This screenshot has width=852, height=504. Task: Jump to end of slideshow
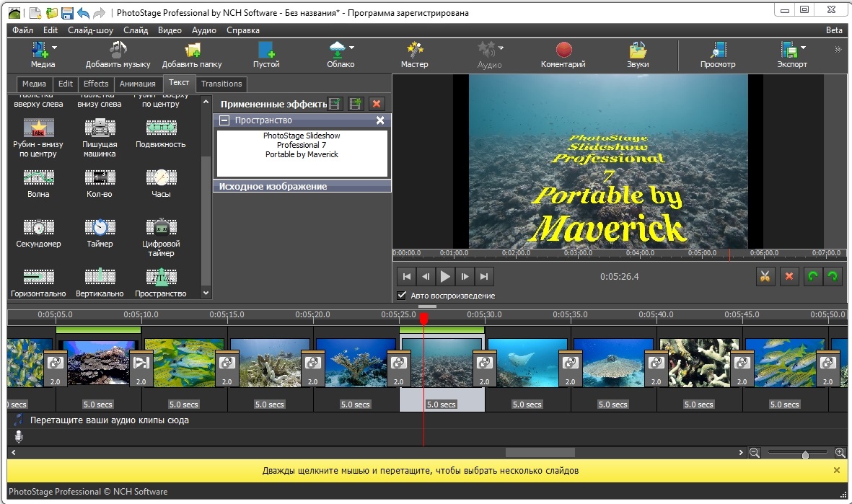(x=484, y=276)
